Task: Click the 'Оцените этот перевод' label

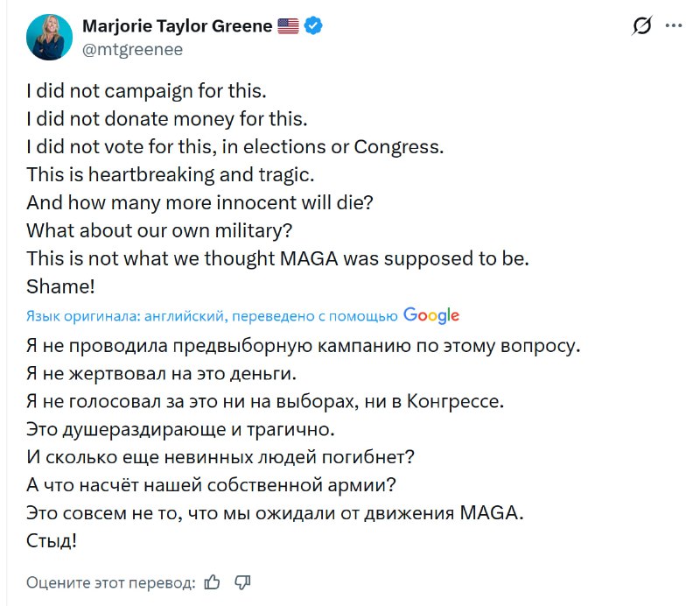Action: 110,582
